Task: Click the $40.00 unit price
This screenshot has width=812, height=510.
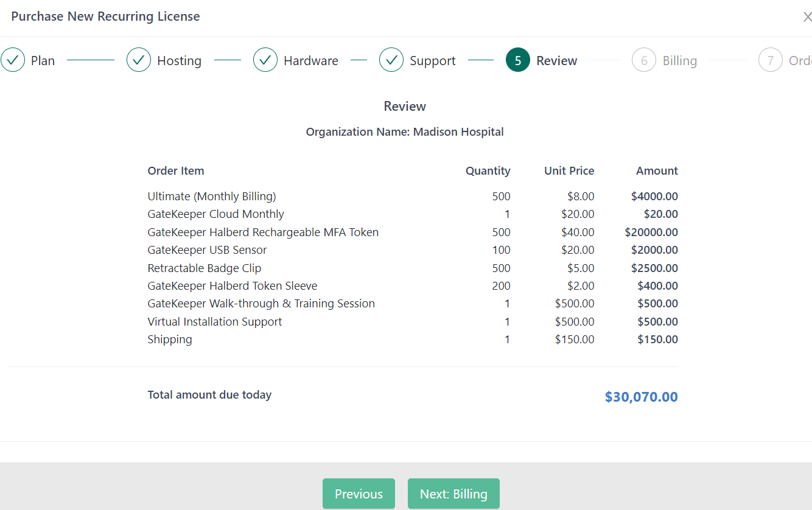Action: tap(578, 232)
